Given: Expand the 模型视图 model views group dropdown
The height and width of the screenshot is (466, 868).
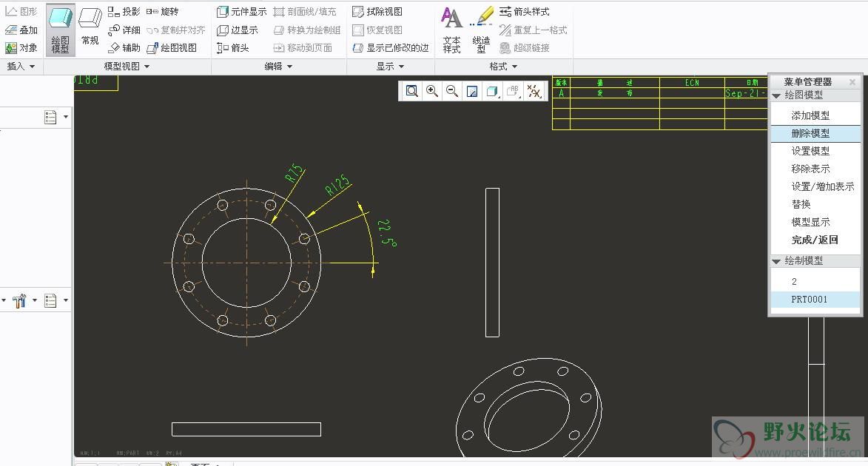Looking at the screenshot, I should (x=127, y=67).
